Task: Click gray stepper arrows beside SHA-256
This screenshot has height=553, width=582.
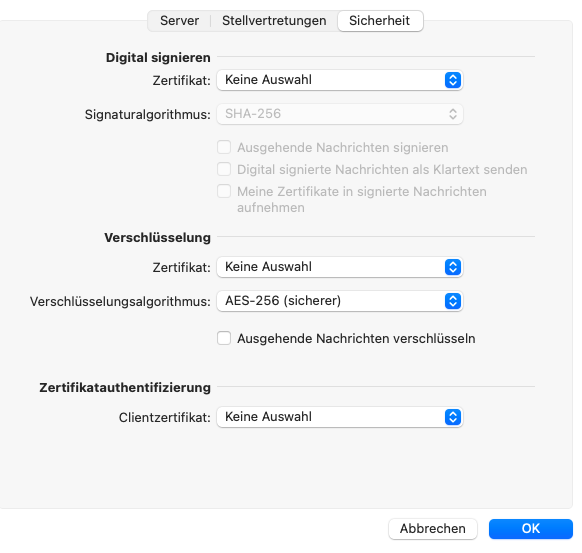Action: [x=452, y=114]
